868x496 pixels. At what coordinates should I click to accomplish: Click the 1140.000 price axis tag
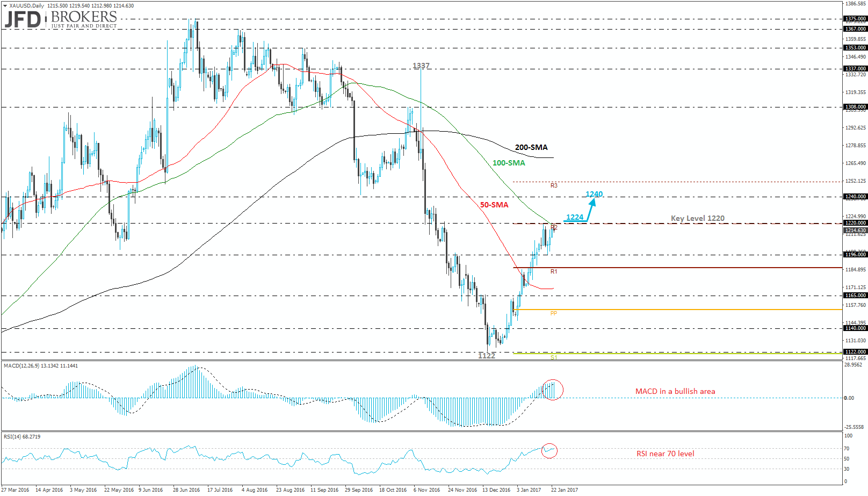856,328
